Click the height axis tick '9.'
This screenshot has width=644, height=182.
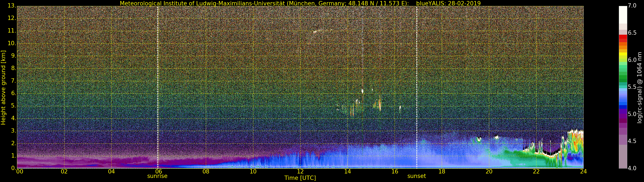[14, 56]
